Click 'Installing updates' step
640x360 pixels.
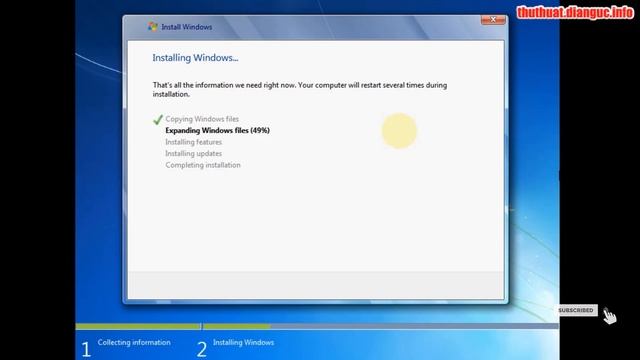coord(193,153)
